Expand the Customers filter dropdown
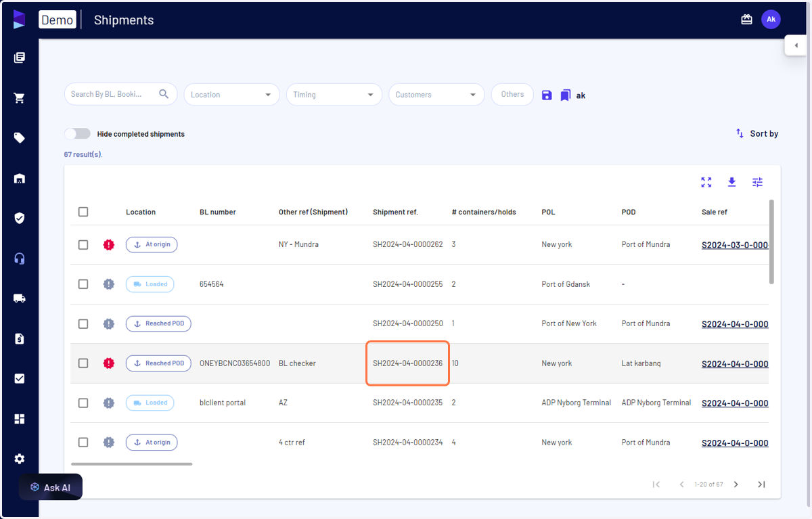This screenshot has width=812, height=519. coord(436,95)
